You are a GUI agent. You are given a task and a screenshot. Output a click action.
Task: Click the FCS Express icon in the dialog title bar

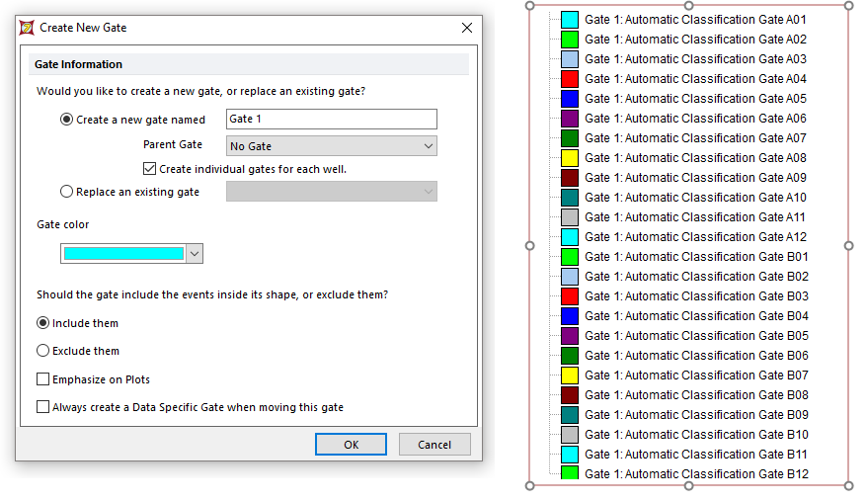click(27, 28)
